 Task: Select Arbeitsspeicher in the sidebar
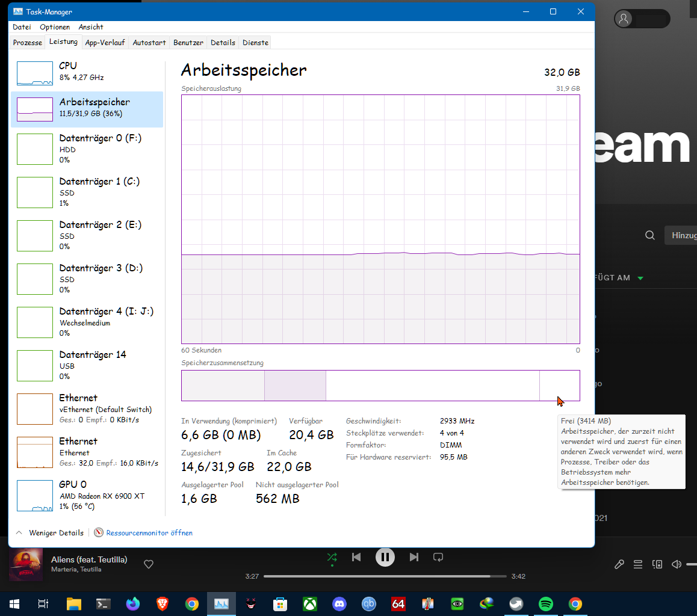(x=87, y=109)
